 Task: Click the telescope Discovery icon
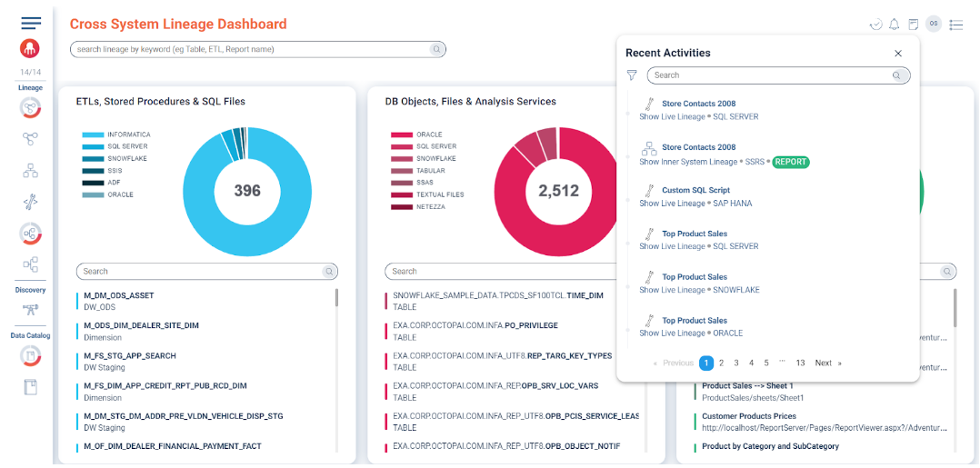tap(30, 310)
